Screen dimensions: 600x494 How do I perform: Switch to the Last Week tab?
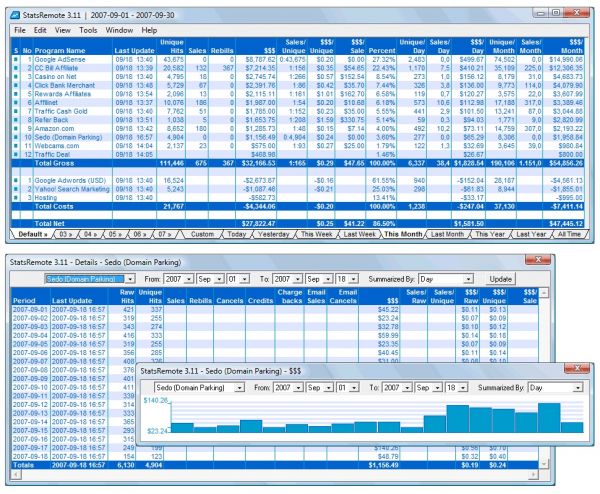coord(359,234)
